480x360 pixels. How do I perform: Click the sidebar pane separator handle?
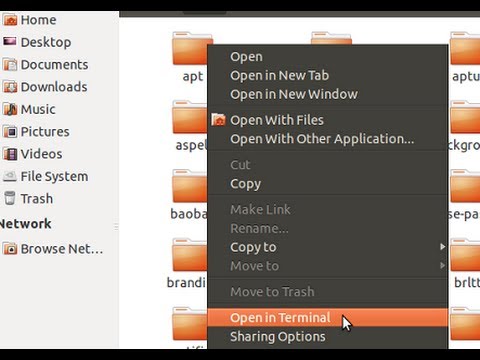(116, 227)
